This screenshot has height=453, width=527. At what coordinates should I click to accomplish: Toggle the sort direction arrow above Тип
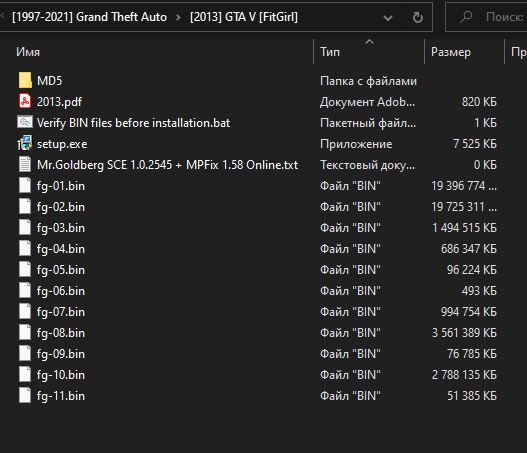tap(369, 42)
